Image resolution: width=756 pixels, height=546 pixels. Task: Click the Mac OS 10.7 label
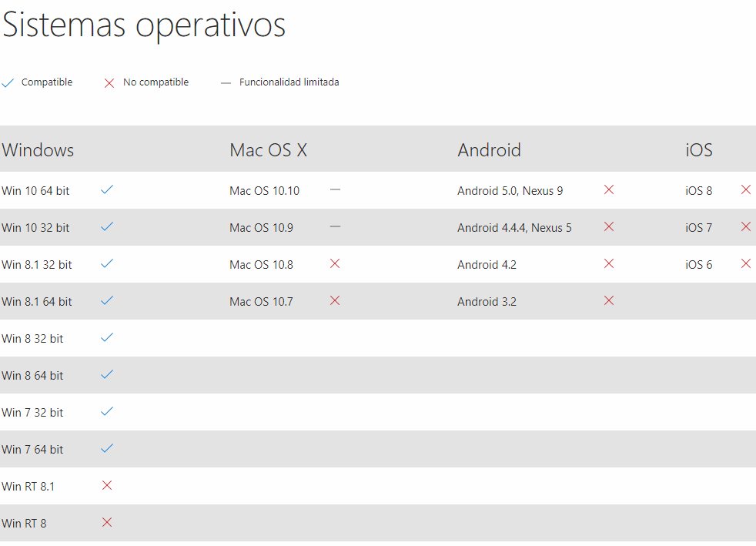tap(261, 302)
